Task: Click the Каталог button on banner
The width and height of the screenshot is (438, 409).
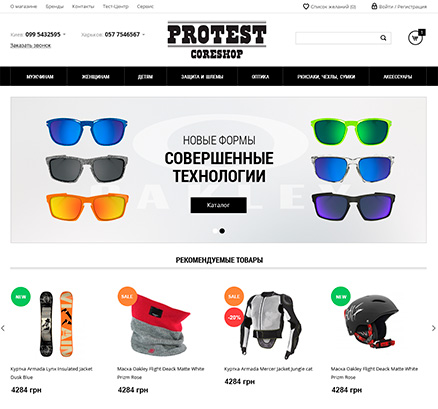Action: pos(219,205)
